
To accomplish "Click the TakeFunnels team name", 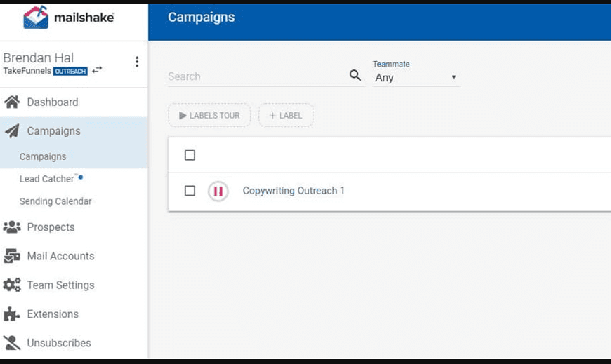I will (27, 71).
